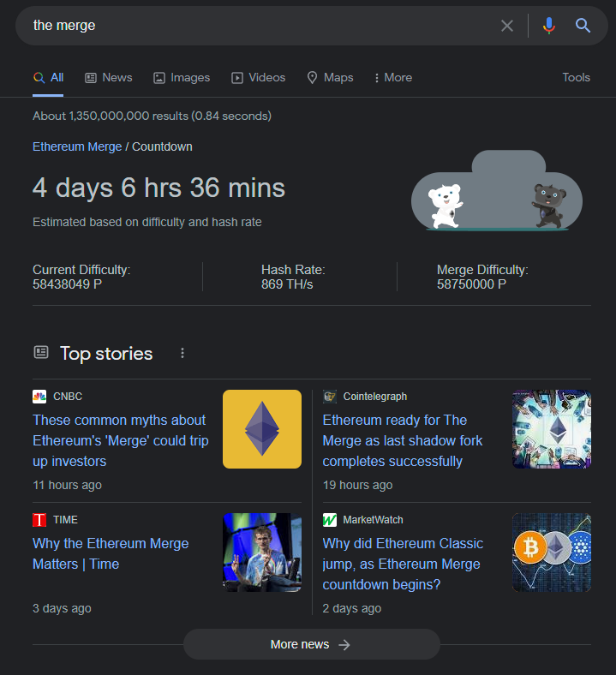Open search Tools options
This screenshot has height=675, width=616.
576,77
